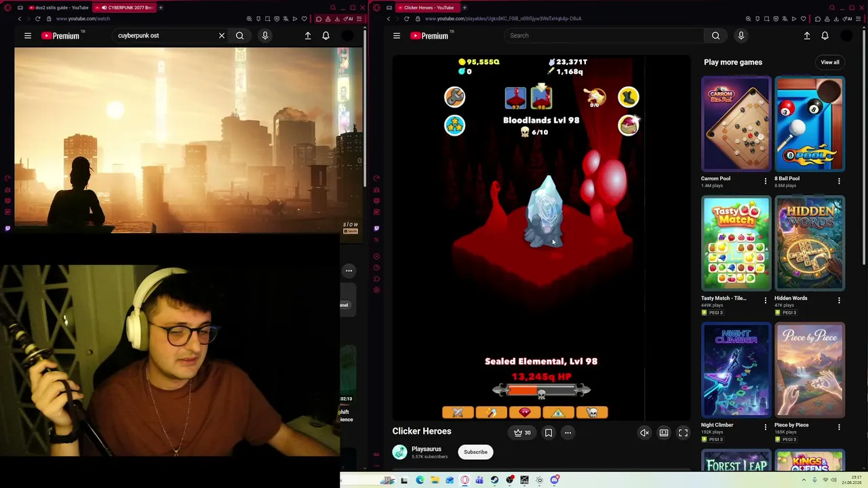Start voice search in the Cyberpunk video window
Screen dimensions: 868x488
point(265,35)
